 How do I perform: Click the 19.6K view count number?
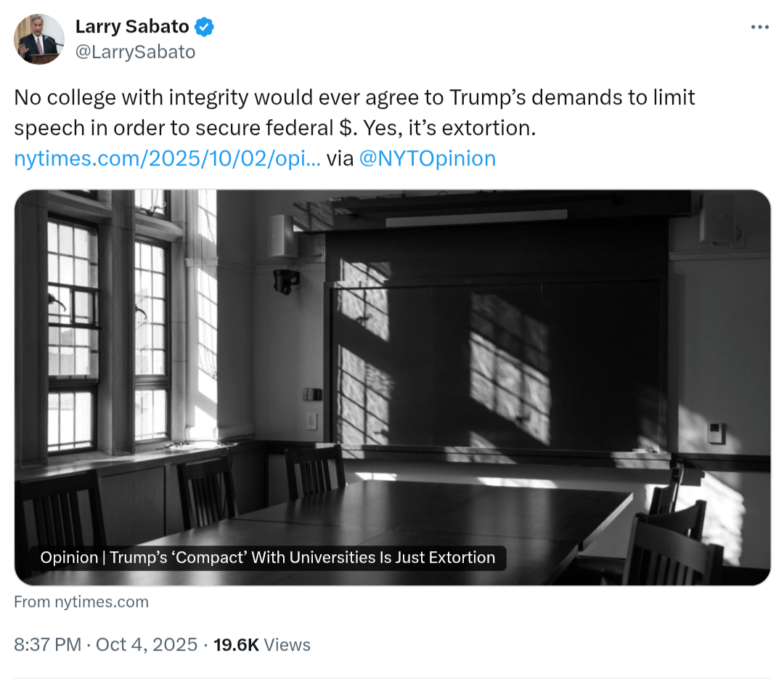236,644
